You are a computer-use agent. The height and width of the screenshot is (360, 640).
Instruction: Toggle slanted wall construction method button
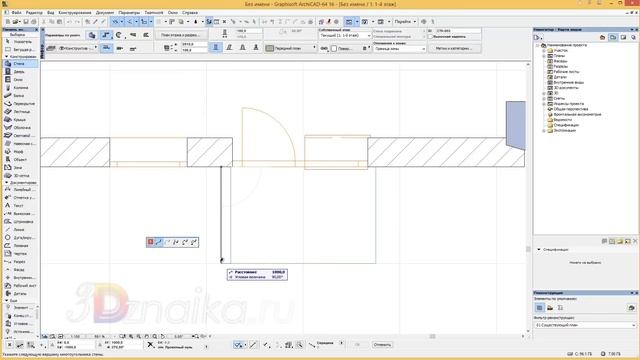pyautogui.click(x=229, y=48)
